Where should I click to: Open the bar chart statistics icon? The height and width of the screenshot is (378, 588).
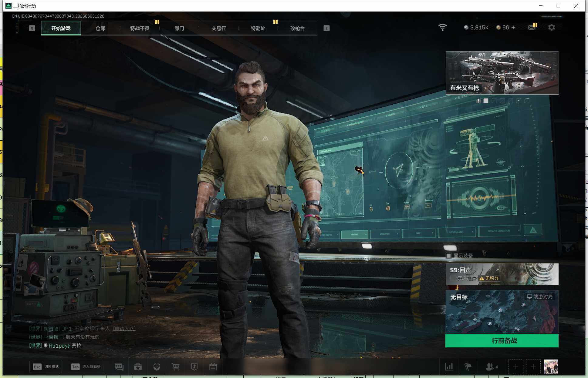coord(449,367)
